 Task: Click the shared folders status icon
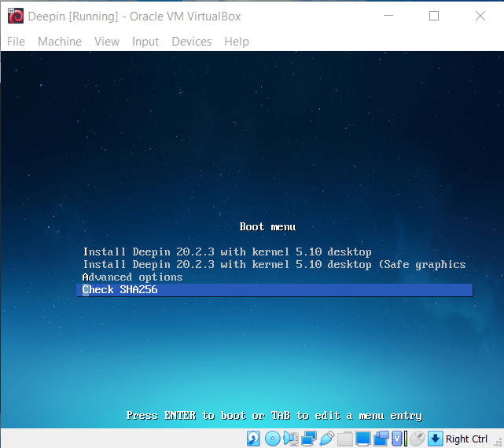coord(345,439)
